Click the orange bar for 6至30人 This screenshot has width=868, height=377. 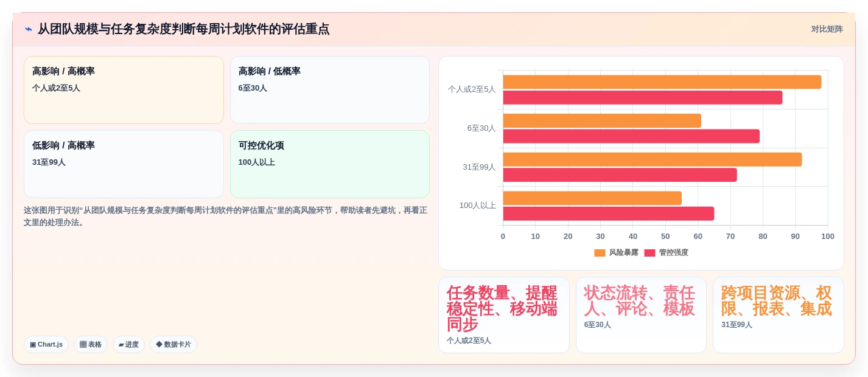[602, 120]
